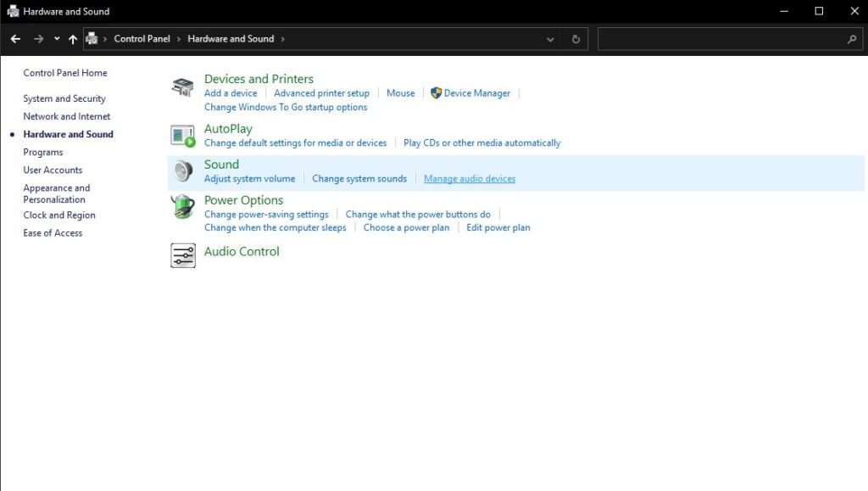
Task: Expand the chevron after Control Panel breadcrumb
Action: point(179,39)
